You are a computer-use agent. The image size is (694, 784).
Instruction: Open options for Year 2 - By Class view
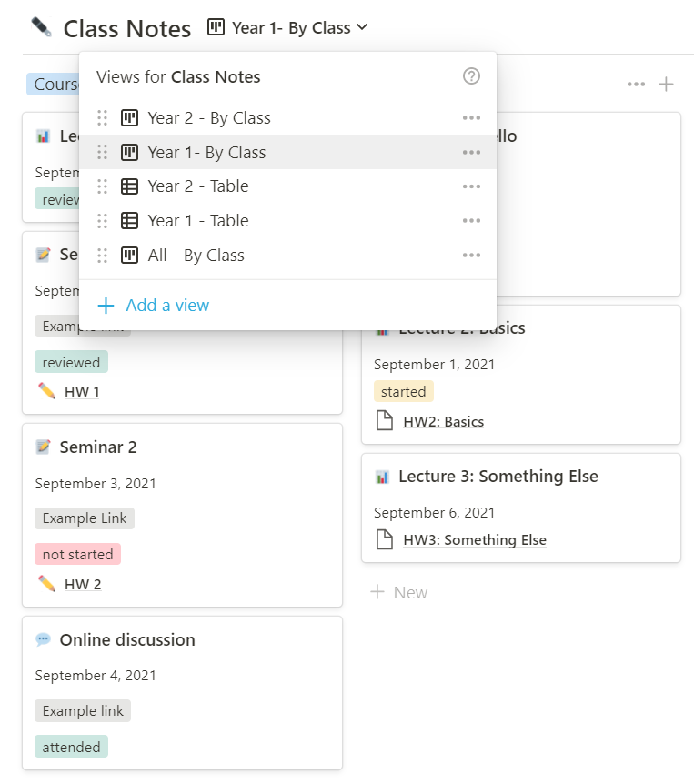471,118
